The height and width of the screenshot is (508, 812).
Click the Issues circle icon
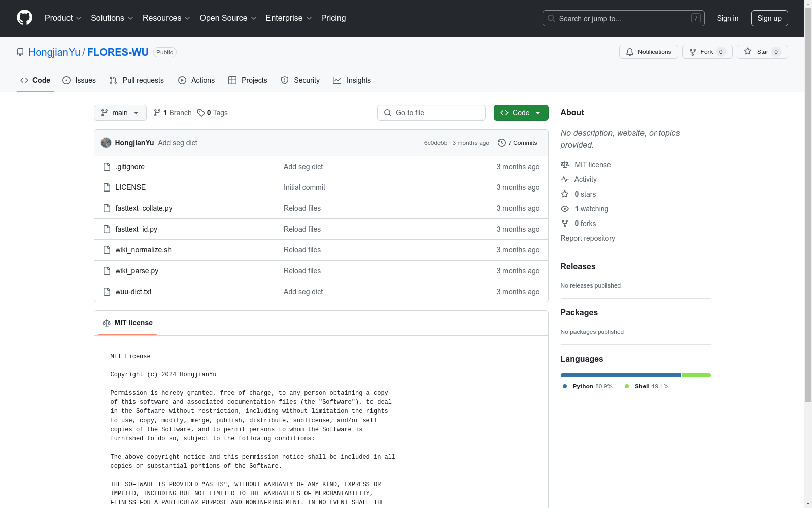pos(66,80)
